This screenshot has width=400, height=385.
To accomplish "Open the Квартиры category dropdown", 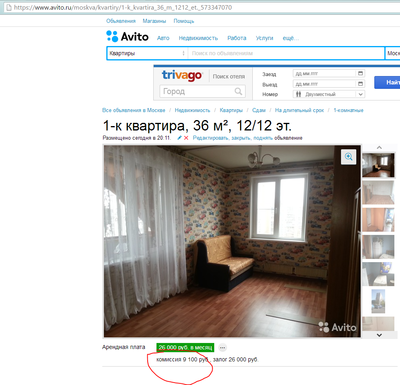I will coord(147,53).
